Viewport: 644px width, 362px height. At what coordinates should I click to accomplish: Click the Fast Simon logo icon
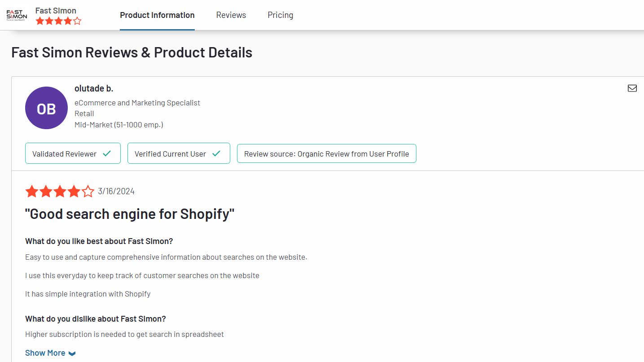coord(17,15)
